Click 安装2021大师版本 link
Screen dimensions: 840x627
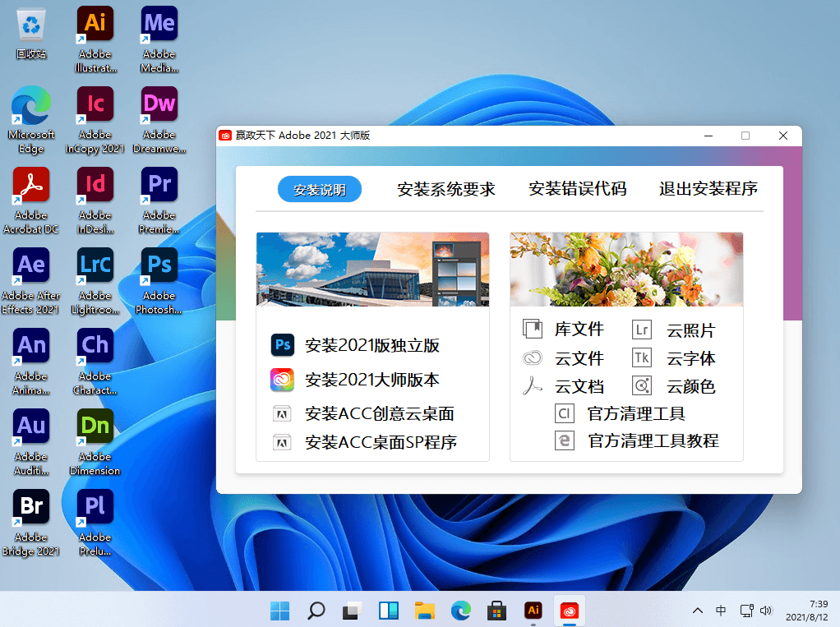[372, 380]
